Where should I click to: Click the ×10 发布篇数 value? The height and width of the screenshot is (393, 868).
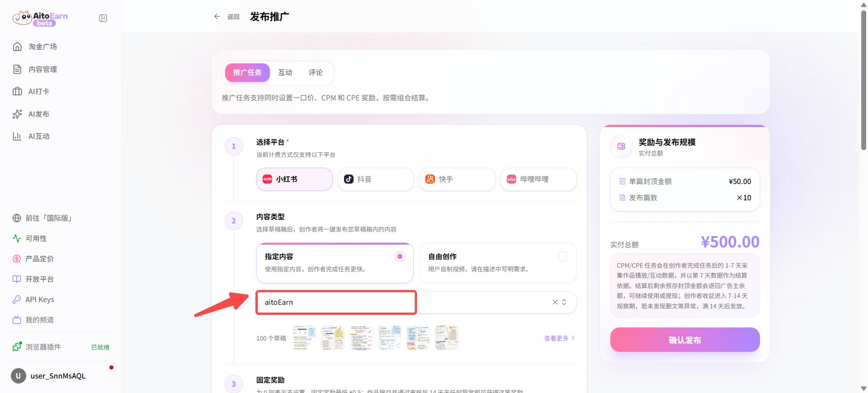744,198
